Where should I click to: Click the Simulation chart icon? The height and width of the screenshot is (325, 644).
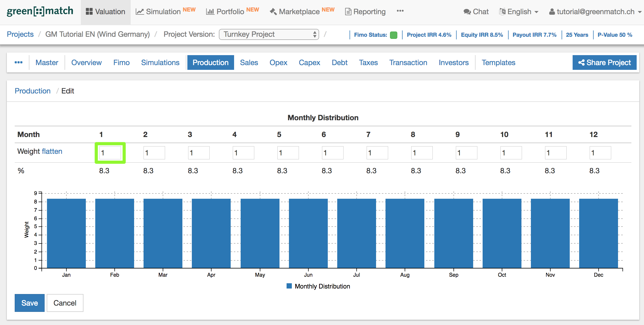click(x=140, y=12)
